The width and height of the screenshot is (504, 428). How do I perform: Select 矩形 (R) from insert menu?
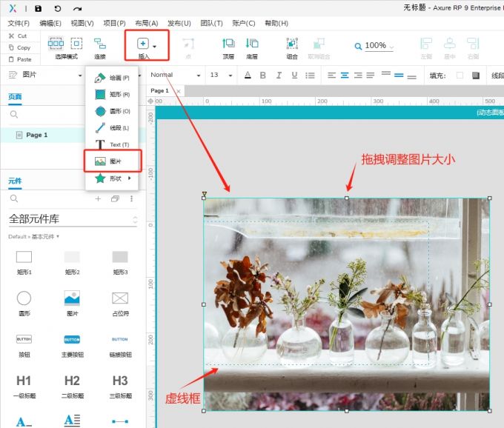click(112, 94)
